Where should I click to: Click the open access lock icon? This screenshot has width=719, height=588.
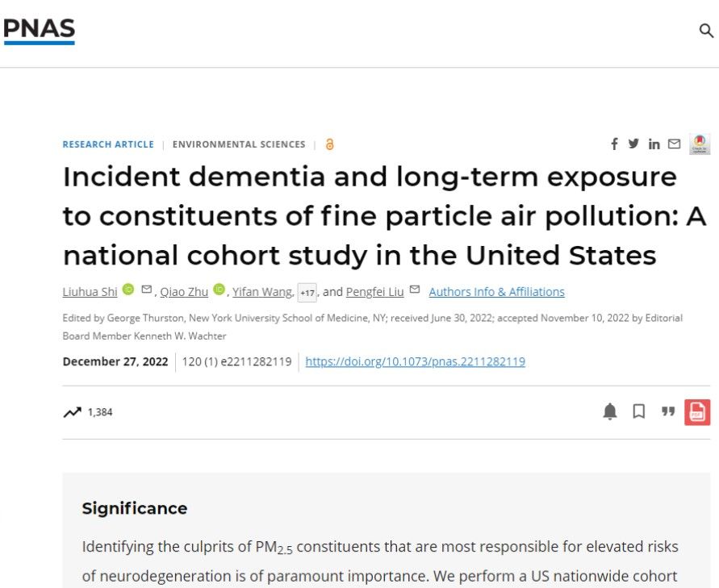pos(329,144)
